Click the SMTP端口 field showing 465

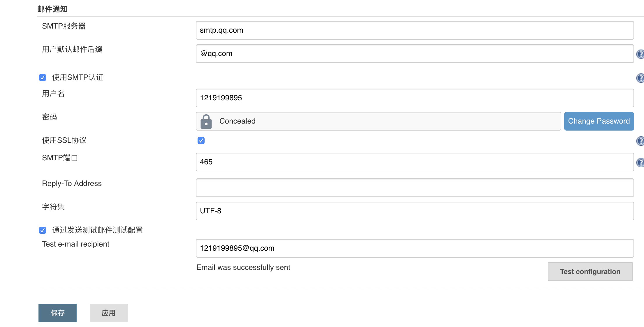(x=415, y=162)
